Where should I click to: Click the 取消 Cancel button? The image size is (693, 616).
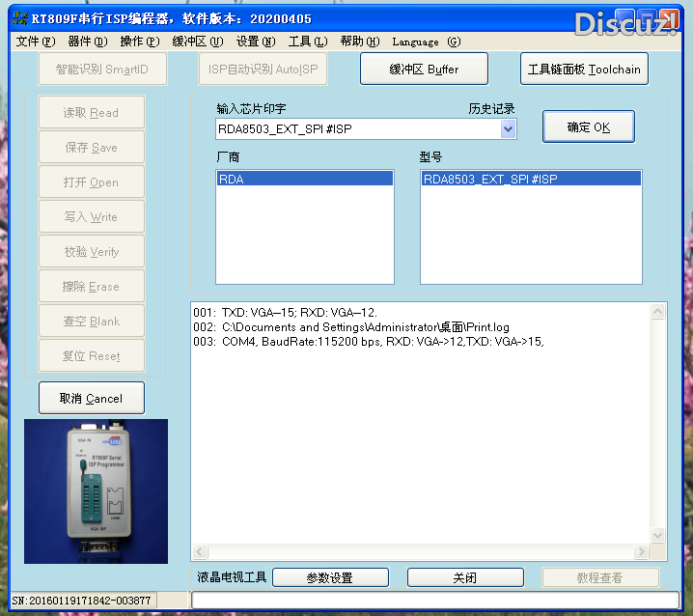click(x=92, y=398)
